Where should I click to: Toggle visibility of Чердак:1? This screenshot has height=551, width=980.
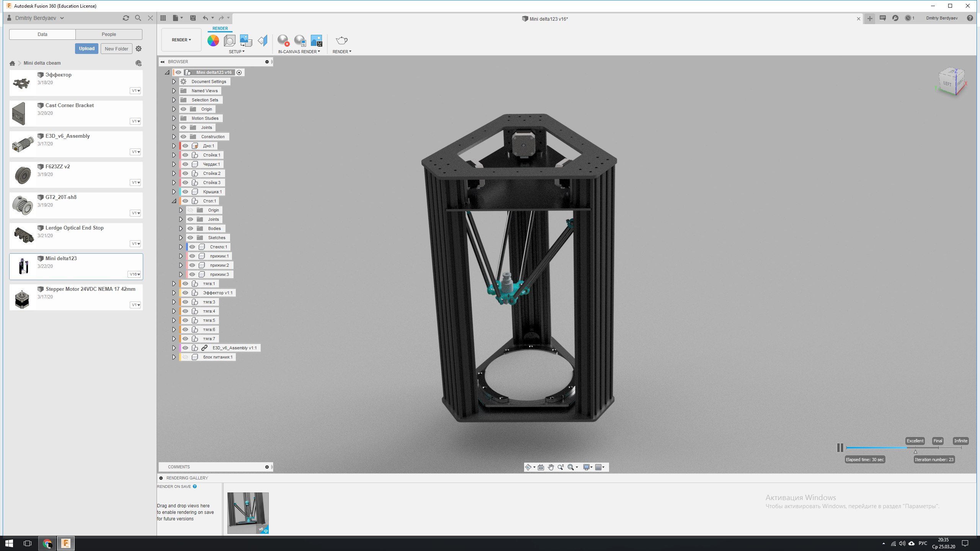(x=185, y=164)
